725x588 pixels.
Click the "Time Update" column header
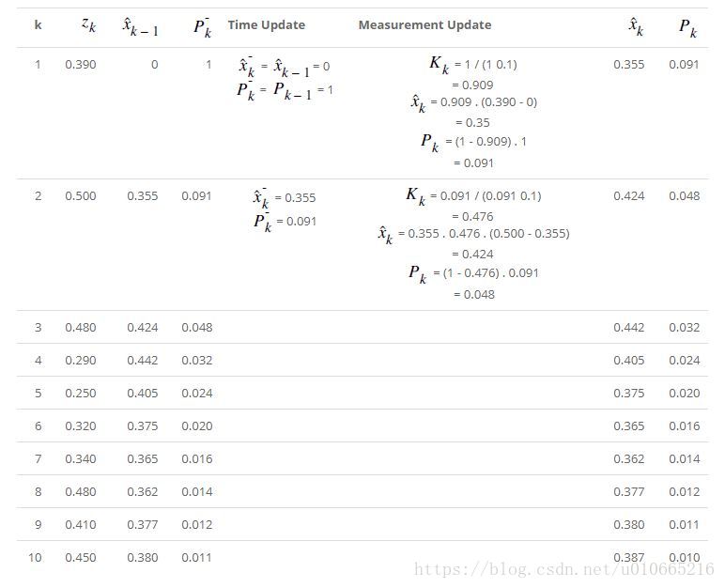tap(266, 24)
